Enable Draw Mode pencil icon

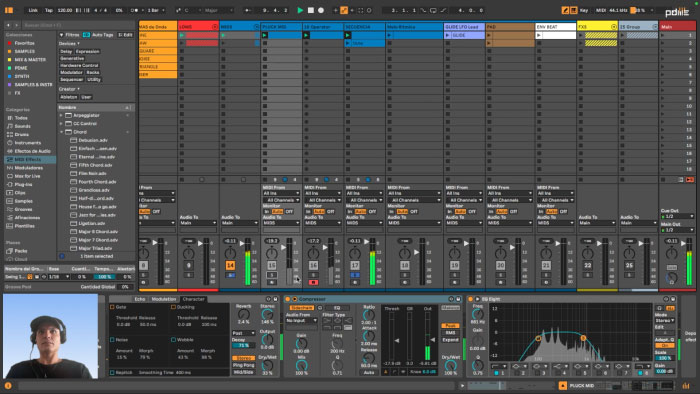pos(565,10)
